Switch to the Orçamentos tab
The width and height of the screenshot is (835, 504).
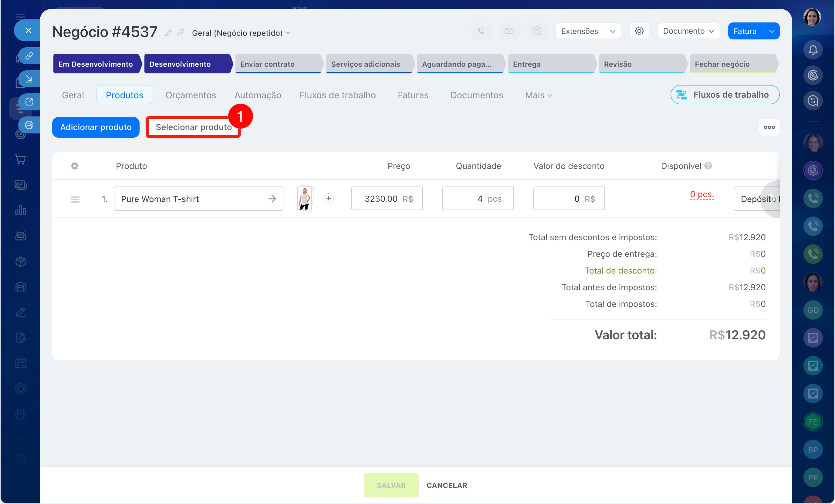[191, 95]
